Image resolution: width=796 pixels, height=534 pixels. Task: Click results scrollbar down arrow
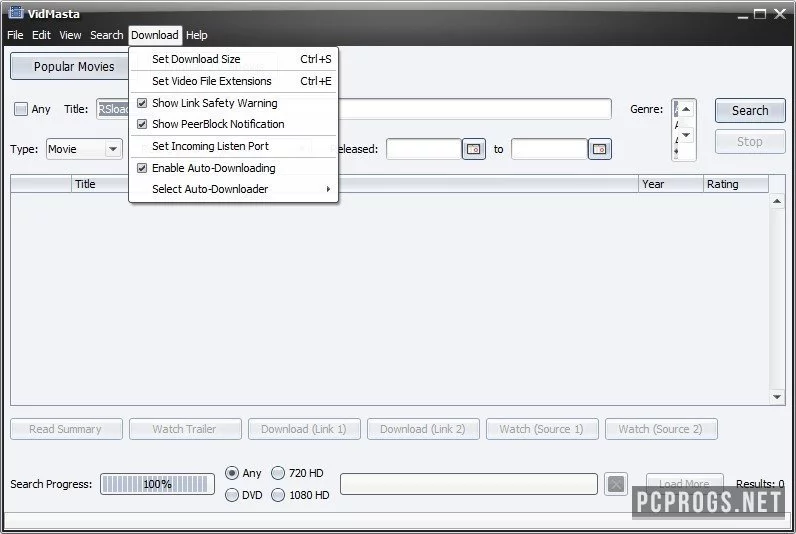(x=777, y=397)
